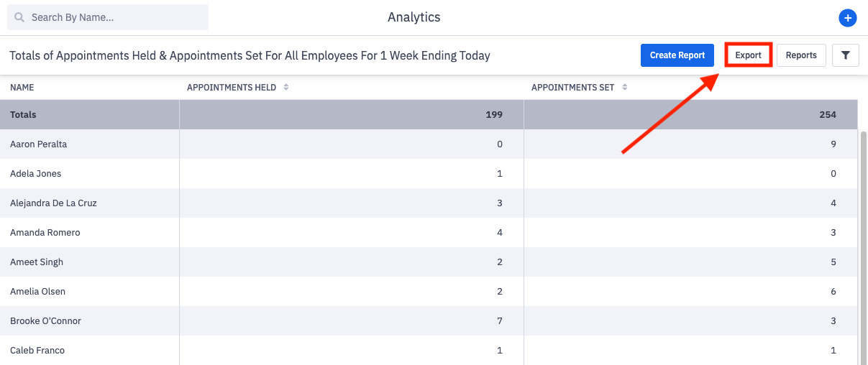This screenshot has height=365, width=868.
Task: Click the Totals summary row
Action: tap(23, 115)
